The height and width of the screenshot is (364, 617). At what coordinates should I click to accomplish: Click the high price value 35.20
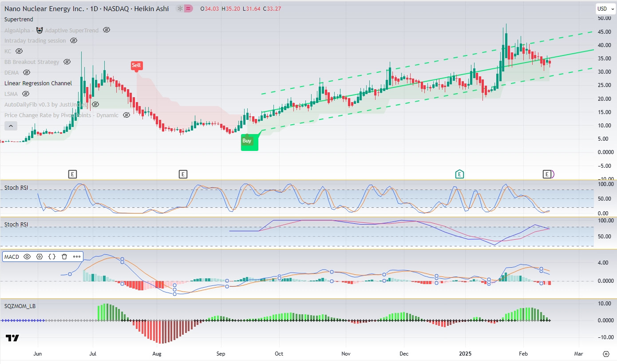[233, 9]
